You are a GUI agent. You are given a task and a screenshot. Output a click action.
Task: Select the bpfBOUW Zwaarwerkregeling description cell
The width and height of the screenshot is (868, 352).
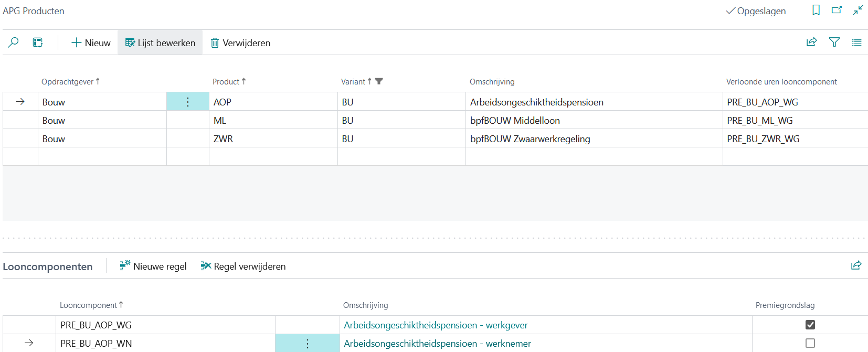click(x=530, y=139)
